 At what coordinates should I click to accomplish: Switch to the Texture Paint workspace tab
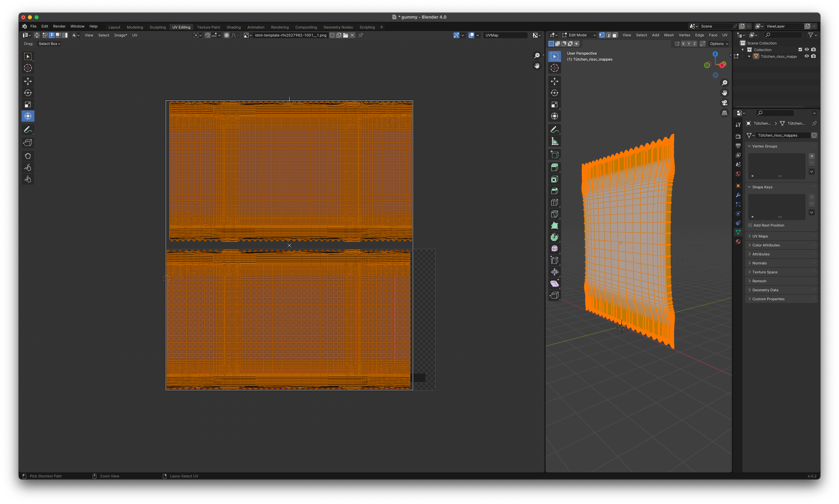point(208,27)
